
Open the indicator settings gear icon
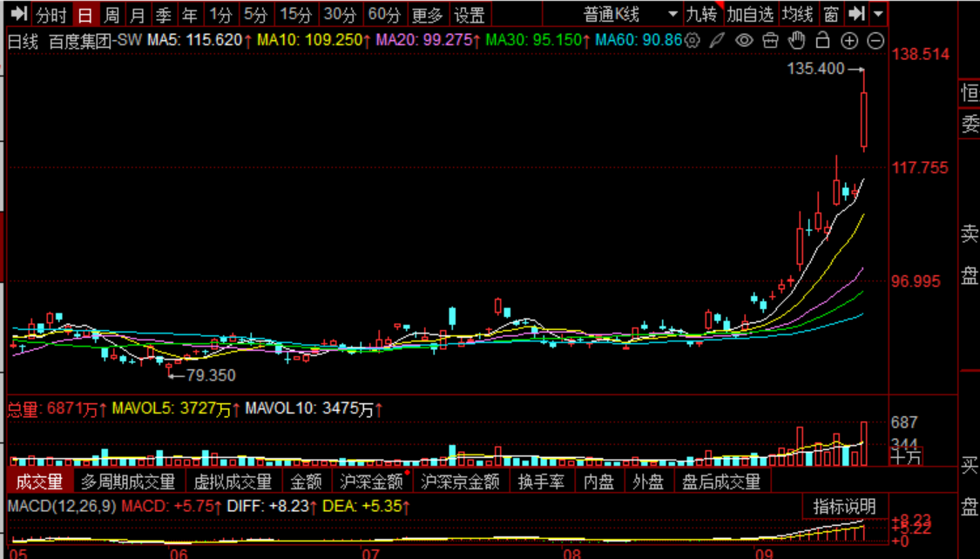(x=692, y=41)
